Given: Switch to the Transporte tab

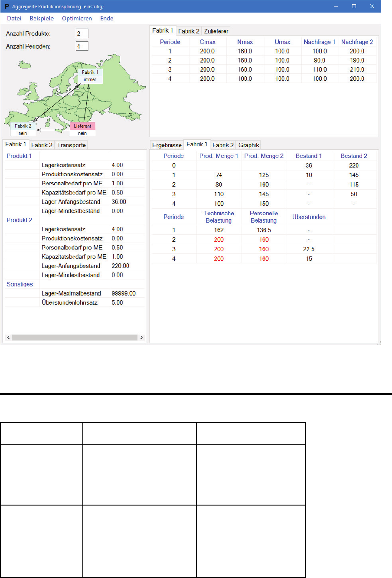Looking at the screenshot, I should 72,145.
